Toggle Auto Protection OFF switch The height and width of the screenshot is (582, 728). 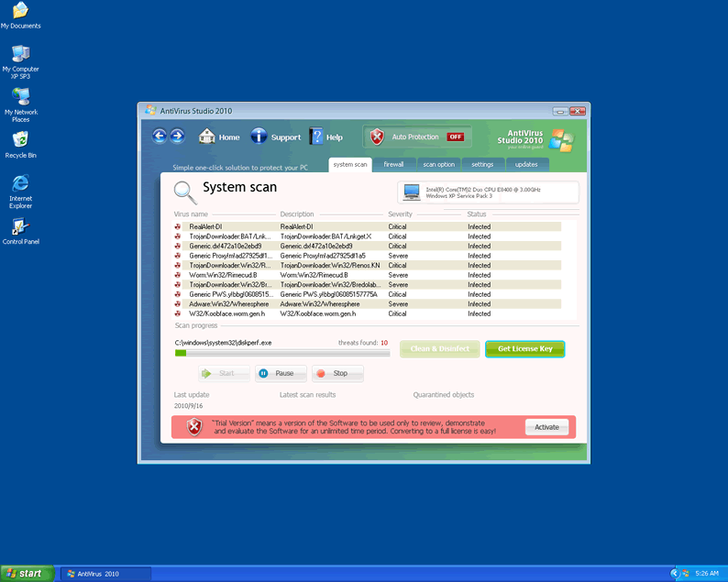click(x=456, y=137)
